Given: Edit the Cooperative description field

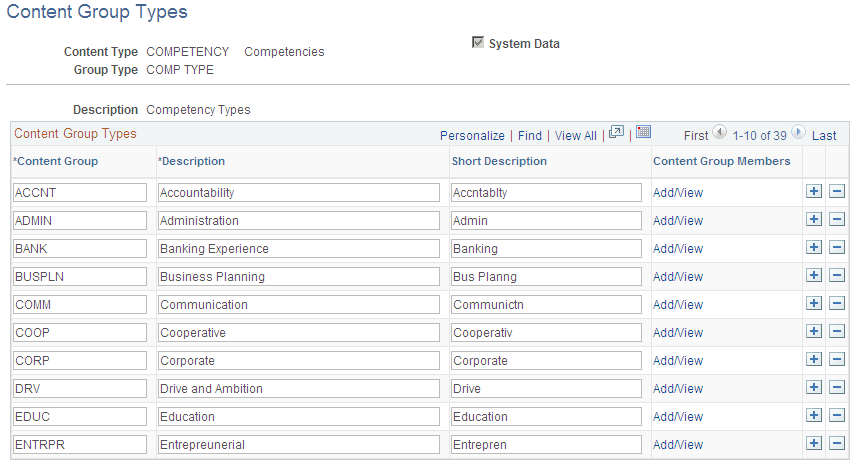Looking at the screenshot, I should pos(298,332).
